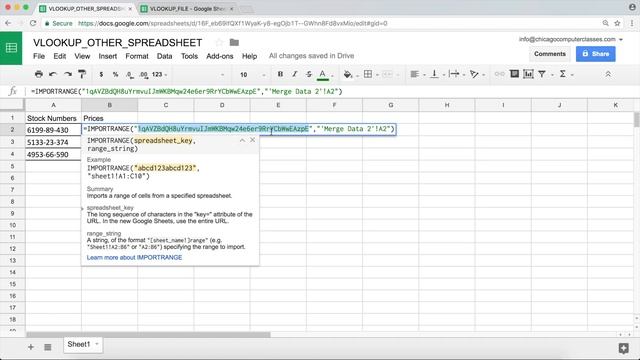Switch to the VLOOKUP_FILE browser tab
The width and height of the screenshot is (640, 360).
(187, 9)
